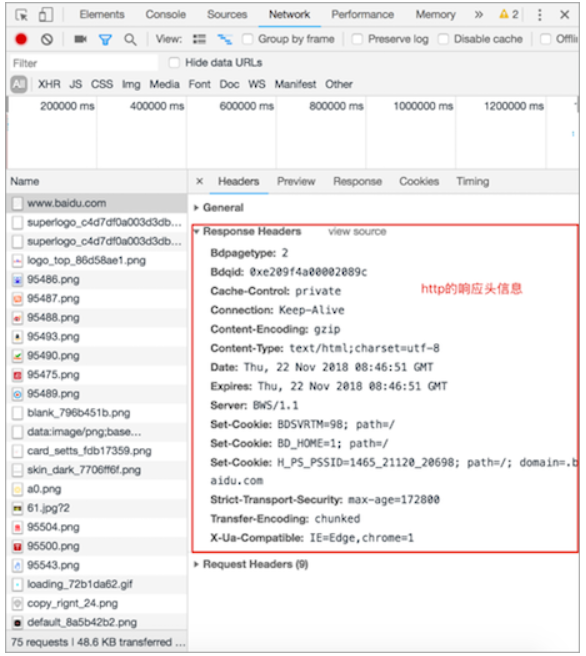Filter requests by CSS
586x656 pixels.
[x=102, y=85]
